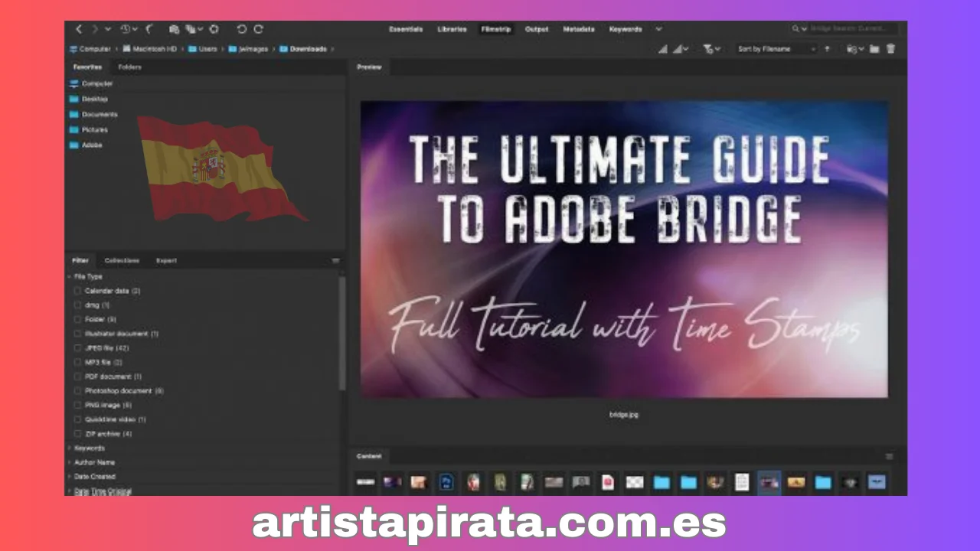Screen dimensions: 980x551
Task: Expand the Keywords filter section
Action: (x=69, y=448)
